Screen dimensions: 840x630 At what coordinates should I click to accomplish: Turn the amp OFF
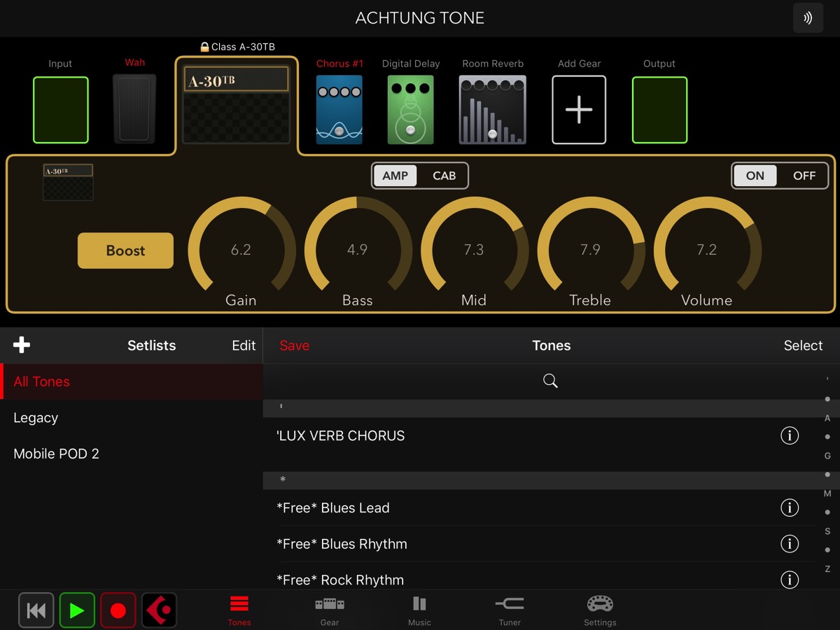click(804, 176)
